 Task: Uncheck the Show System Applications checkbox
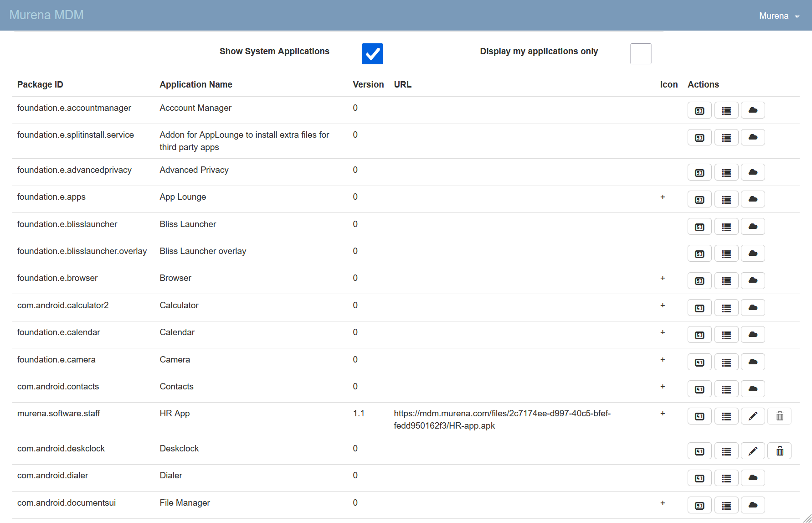click(372, 54)
